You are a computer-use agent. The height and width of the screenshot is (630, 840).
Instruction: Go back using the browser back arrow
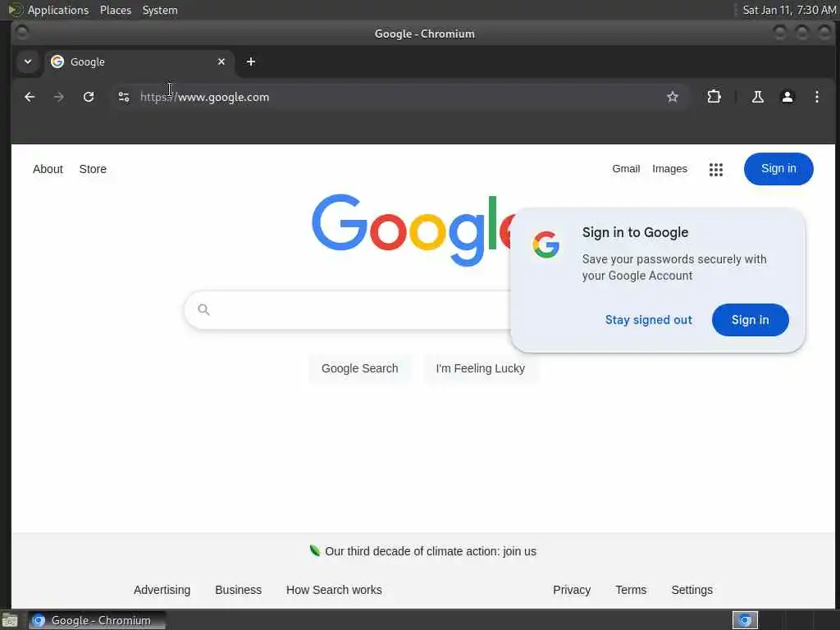(x=30, y=97)
